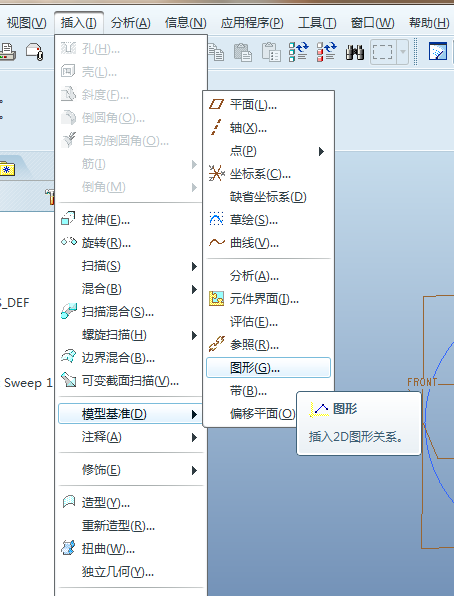The image size is (454, 596).
Task: Click the 插入(I) menu
Action: pos(79,23)
